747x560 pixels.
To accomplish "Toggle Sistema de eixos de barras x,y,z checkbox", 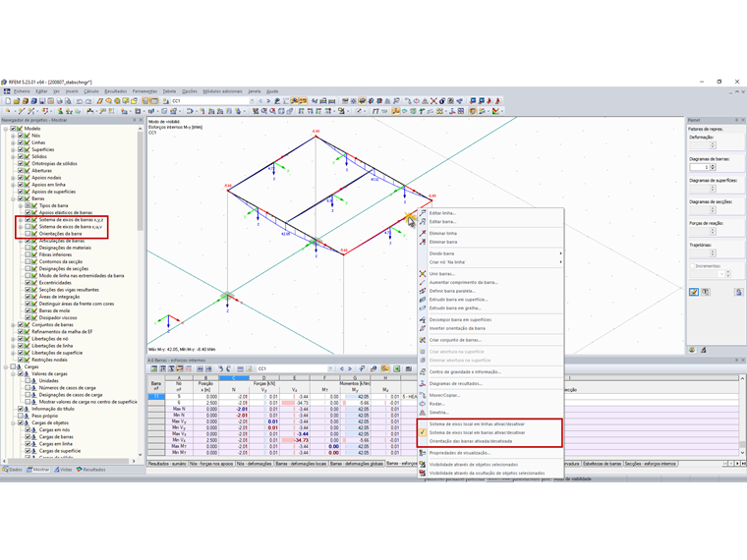I will (x=28, y=220).
